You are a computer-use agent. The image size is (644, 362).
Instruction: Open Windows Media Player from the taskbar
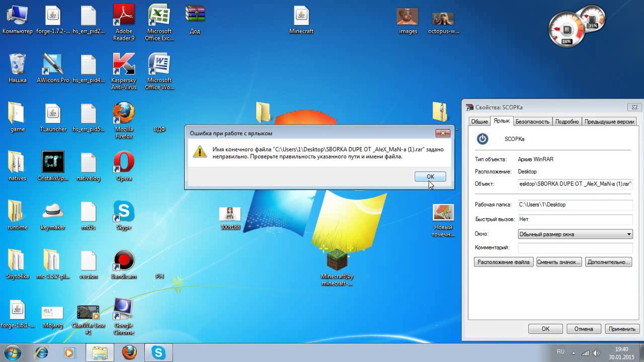69,352
